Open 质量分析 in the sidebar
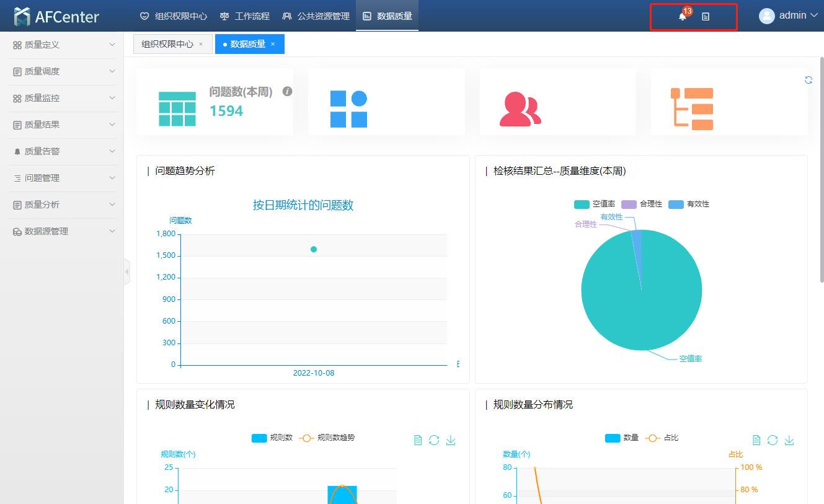 [x=62, y=205]
